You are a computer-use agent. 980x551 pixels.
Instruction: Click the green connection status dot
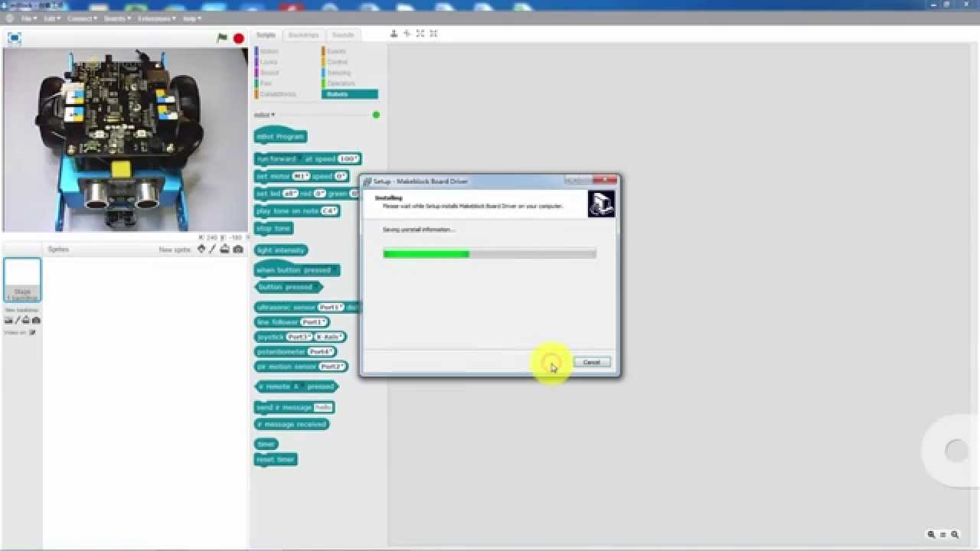coord(376,115)
